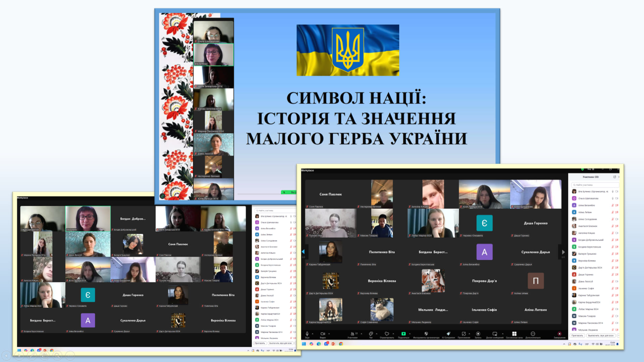Unmute Діана Лизогуб in right participants list
The image size is (644, 362).
pyautogui.click(x=612, y=282)
